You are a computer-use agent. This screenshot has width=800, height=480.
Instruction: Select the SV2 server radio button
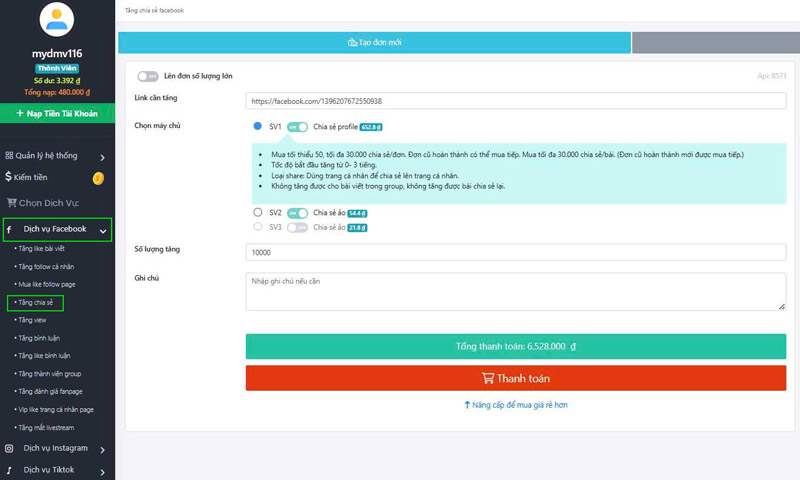[258, 213]
